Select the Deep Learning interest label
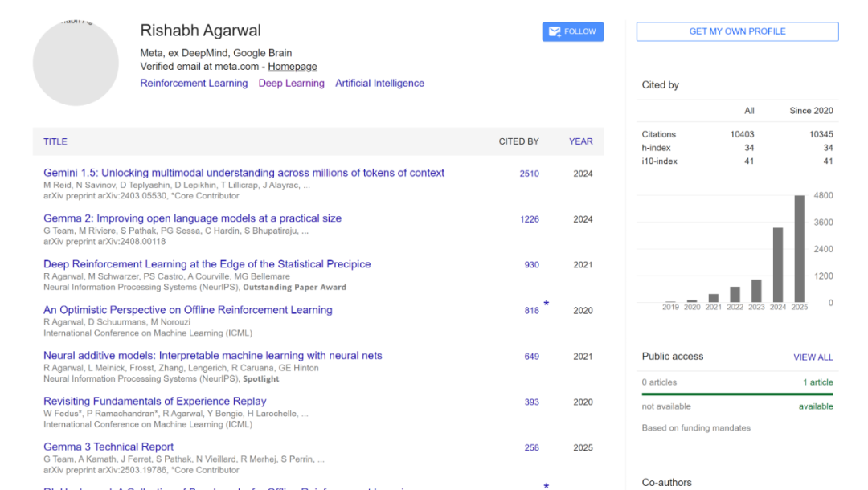The image size is (868, 490). click(x=290, y=83)
